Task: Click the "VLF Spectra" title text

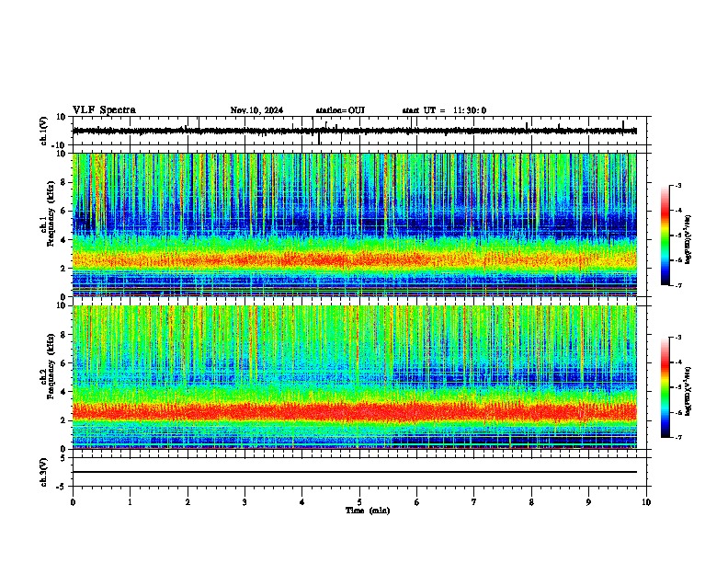Action: pos(104,110)
